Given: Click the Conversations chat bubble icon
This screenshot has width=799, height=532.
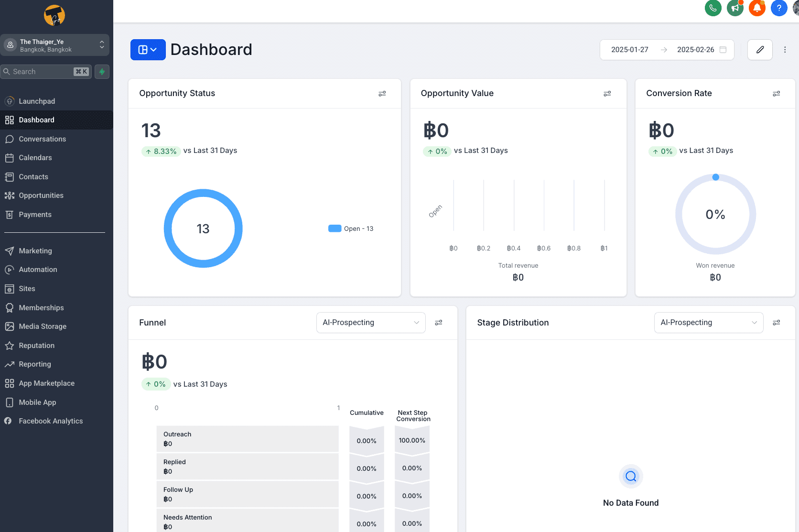Looking at the screenshot, I should [10, 139].
